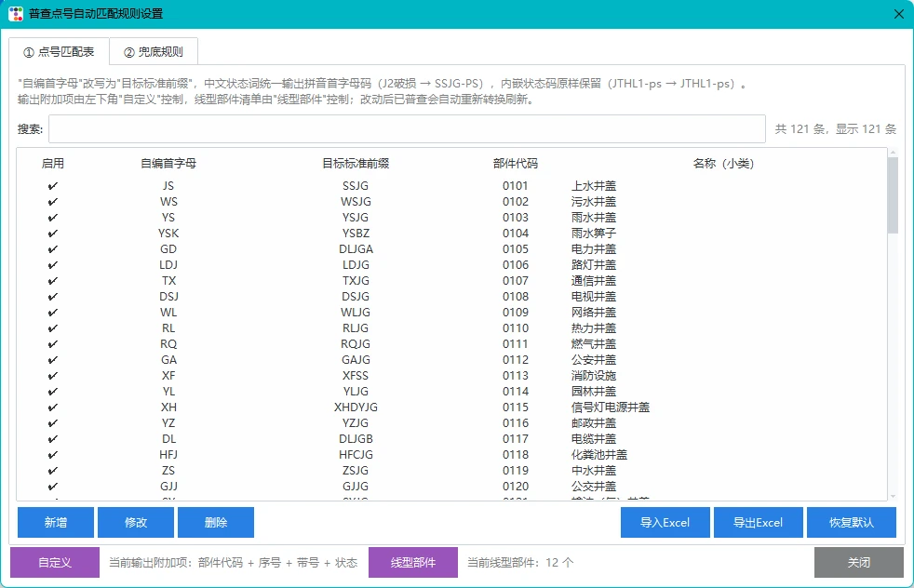Select the 雨水井盖 name cell

pos(594,218)
